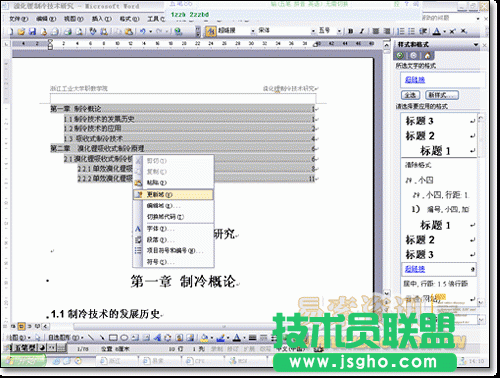Select 符号 in the context menu
Screen dimensions: 500x378
tap(173, 262)
